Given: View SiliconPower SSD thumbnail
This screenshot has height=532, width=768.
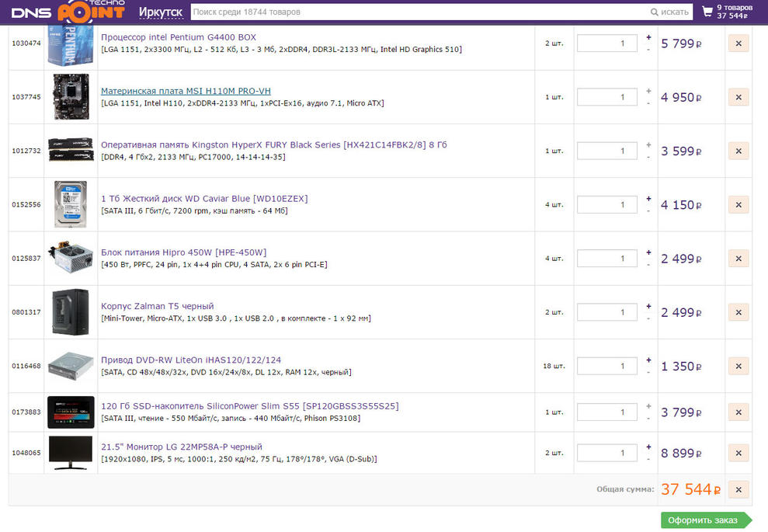Looking at the screenshot, I should (71, 412).
